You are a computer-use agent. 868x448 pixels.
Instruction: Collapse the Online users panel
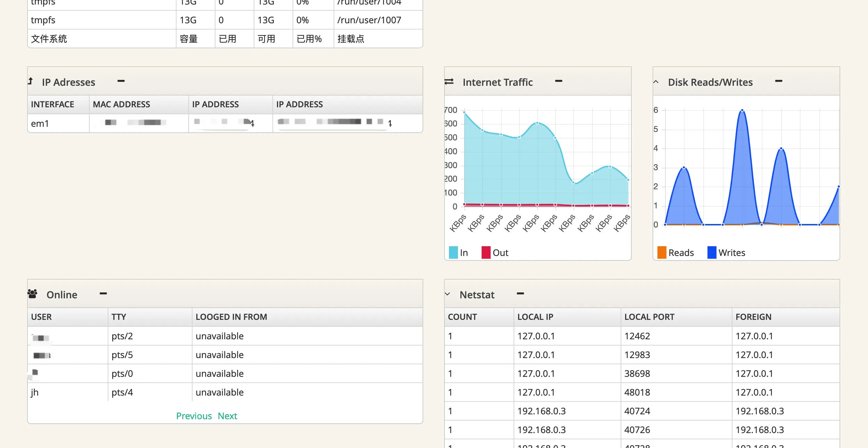pos(103,294)
